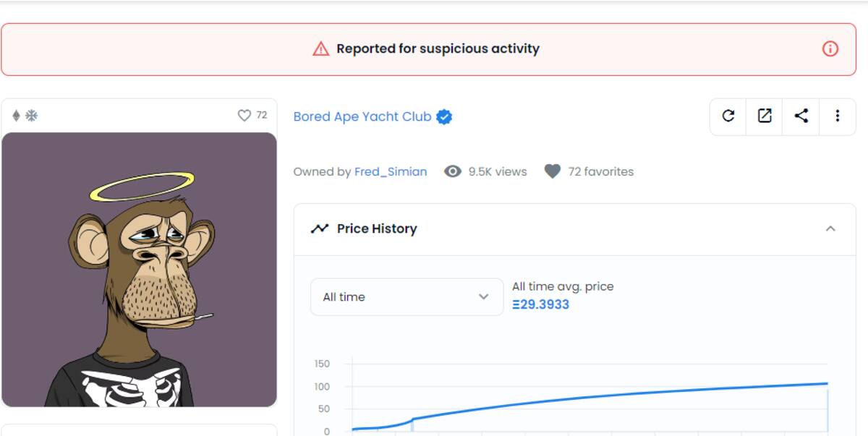Open the Fred_Simian owner profile link
868x436 pixels.
tap(391, 171)
